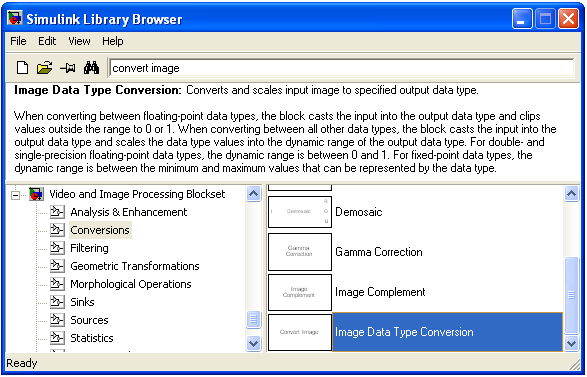
Task: Select the Image Complement block name
Action: point(380,292)
